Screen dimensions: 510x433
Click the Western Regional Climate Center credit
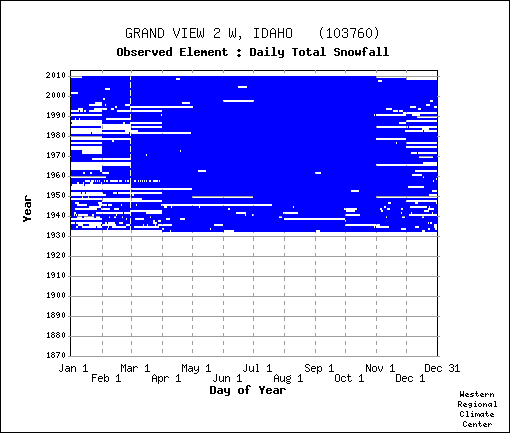pyautogui.click(x=477, y=409)
